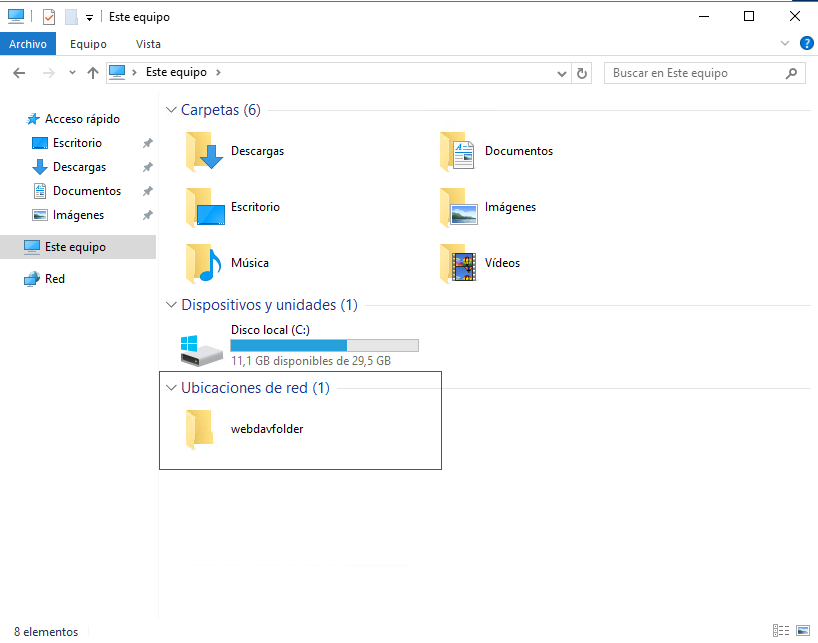This screenshot has width=818, height=643.
Task: Open the address bar history dropdown
Action: click(x=562, y=74)
